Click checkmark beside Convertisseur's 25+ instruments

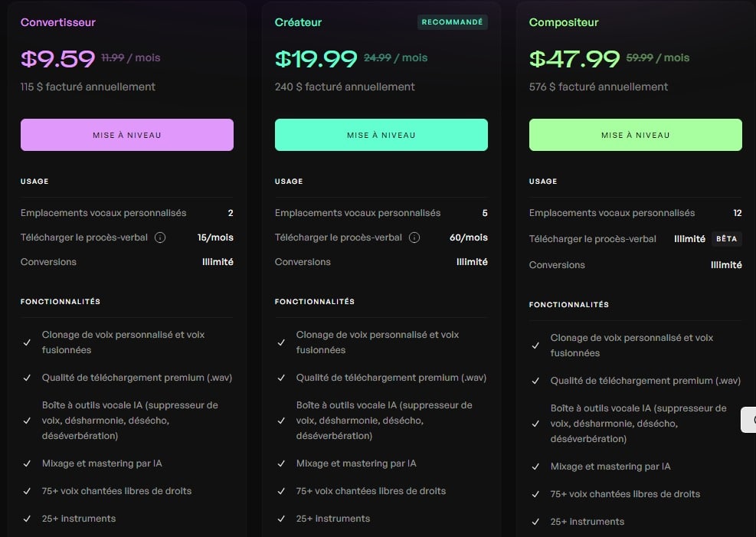click(27, 519)
